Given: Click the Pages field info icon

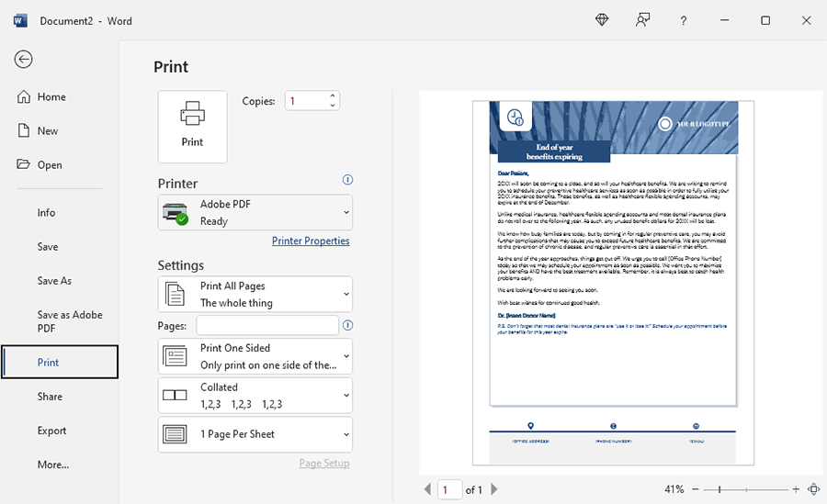Looking at the screenshot, I should tap(347, 325).
